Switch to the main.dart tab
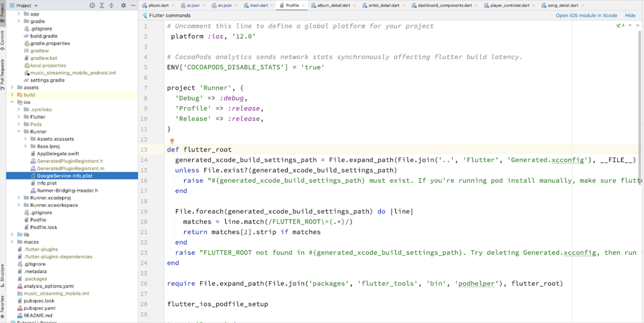Image resolution: width=644 pixels, height=323 pixels. (x=258, y=6)
